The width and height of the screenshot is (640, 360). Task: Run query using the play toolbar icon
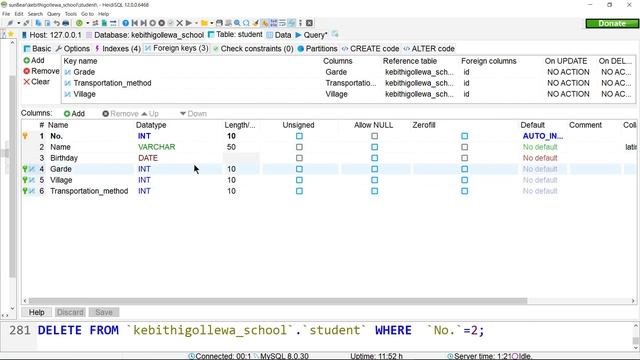point(189,23)
